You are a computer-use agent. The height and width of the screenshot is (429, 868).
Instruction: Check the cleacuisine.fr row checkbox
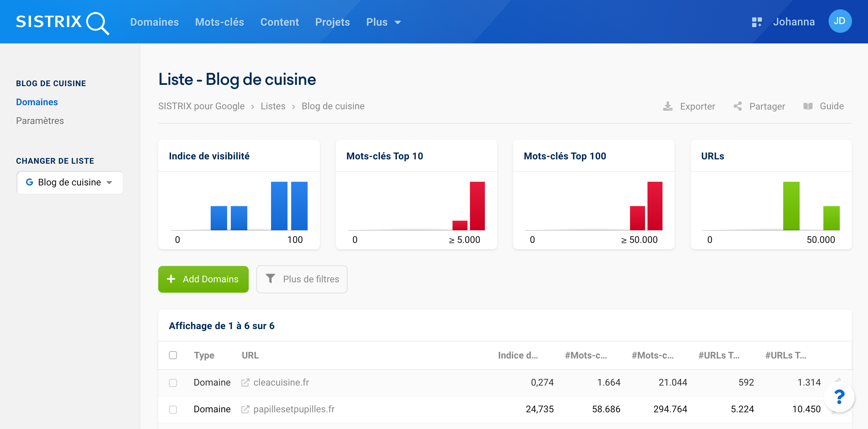pyautogui.click(x=173, y=383)
